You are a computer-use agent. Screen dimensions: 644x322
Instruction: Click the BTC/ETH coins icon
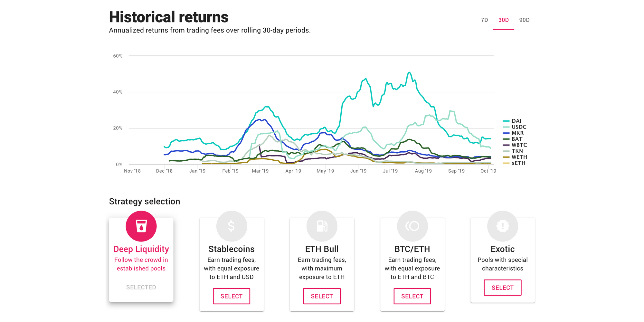pyautogui.click(x=412, y=226)
